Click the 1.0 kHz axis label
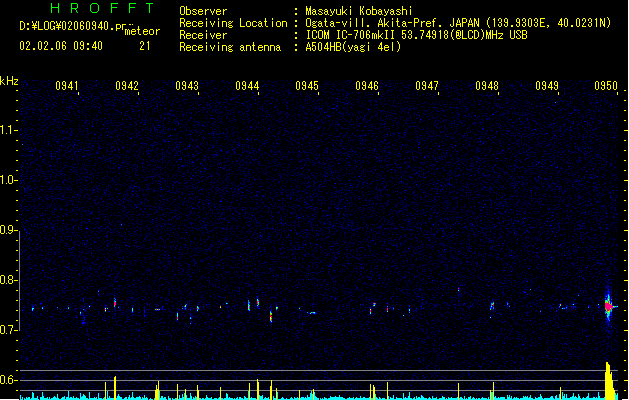This screenshot has width=629, height=400. (8, 180)
